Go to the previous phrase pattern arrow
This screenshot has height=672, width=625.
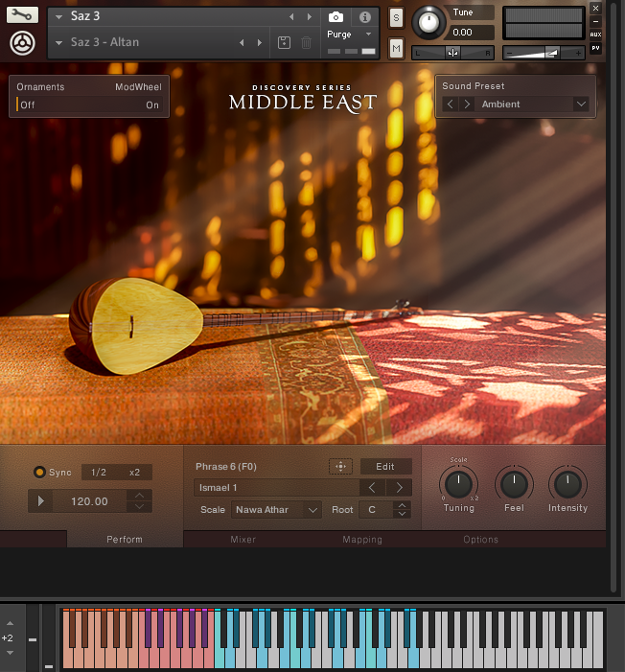click(x=373, y=488)
